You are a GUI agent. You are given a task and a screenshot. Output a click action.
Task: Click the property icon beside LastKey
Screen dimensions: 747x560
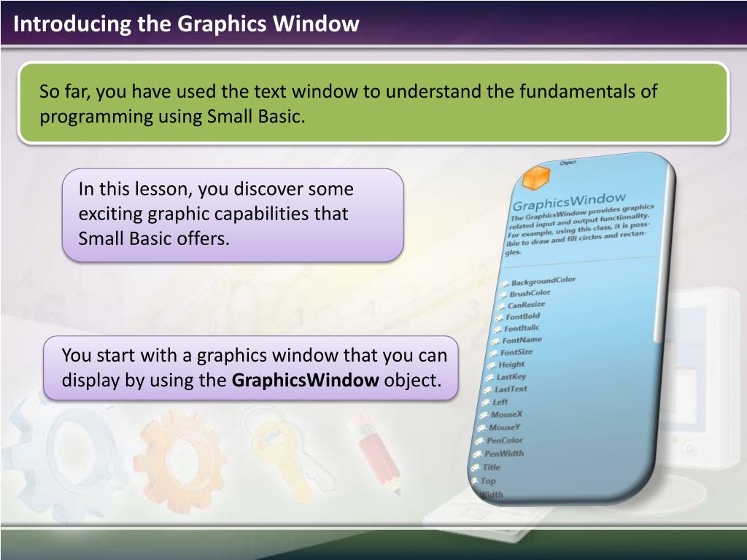coord(489,378)
